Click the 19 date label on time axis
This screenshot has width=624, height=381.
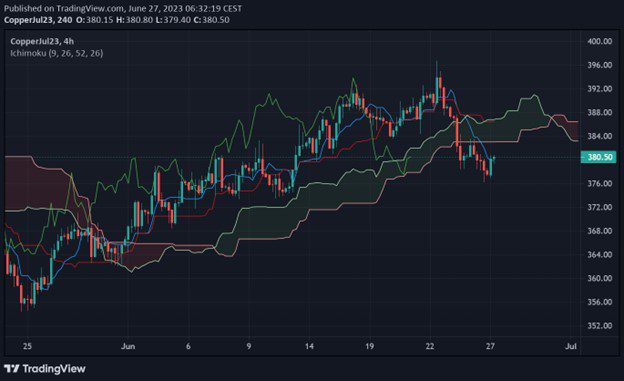pyautogui.click(x=369, y=346)
